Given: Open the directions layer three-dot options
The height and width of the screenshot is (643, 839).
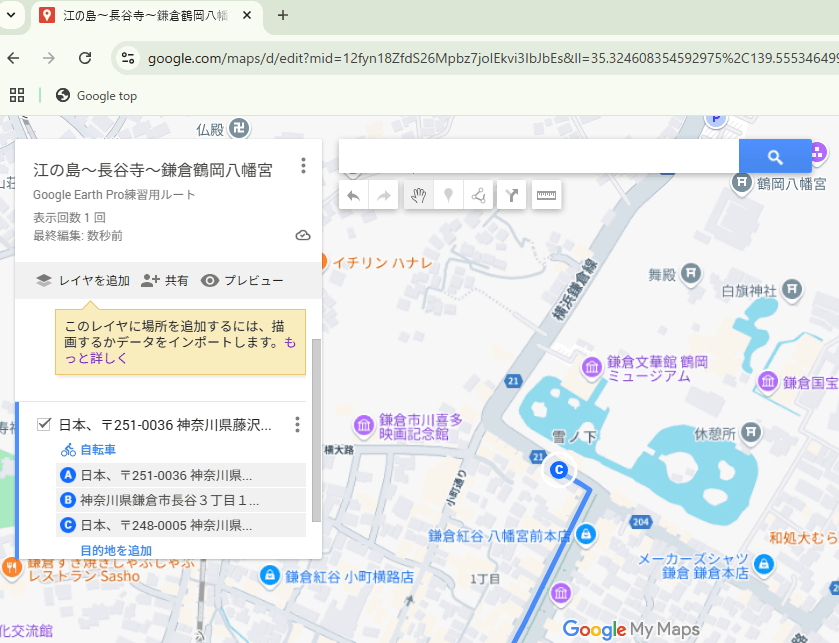Looking at the screenshot, I should coord(297,425).
